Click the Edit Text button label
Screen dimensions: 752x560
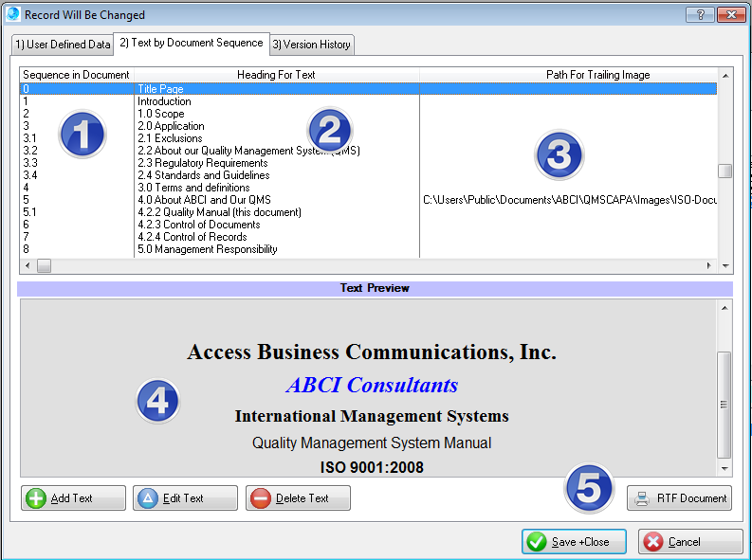183,498
